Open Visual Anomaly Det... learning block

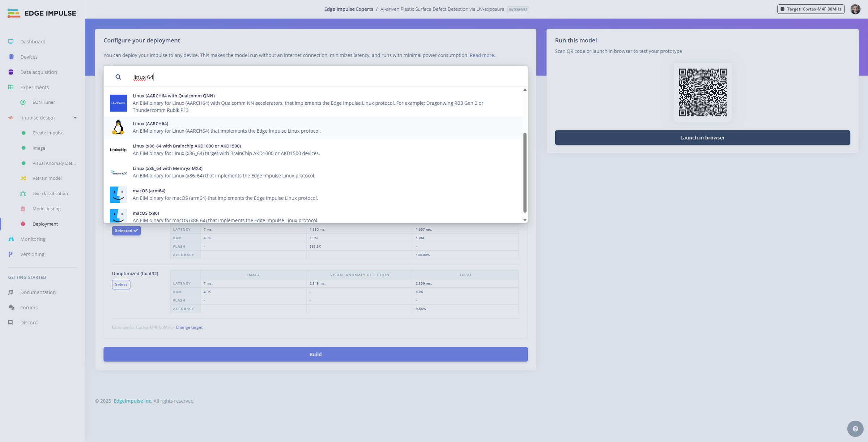coord(54,163)
